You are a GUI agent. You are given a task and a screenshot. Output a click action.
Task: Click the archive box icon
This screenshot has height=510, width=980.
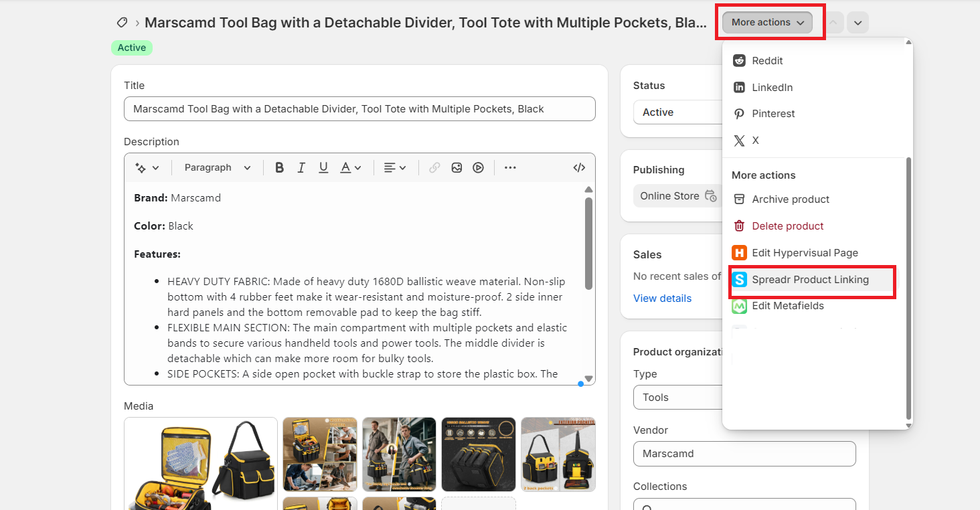point(739,199)
